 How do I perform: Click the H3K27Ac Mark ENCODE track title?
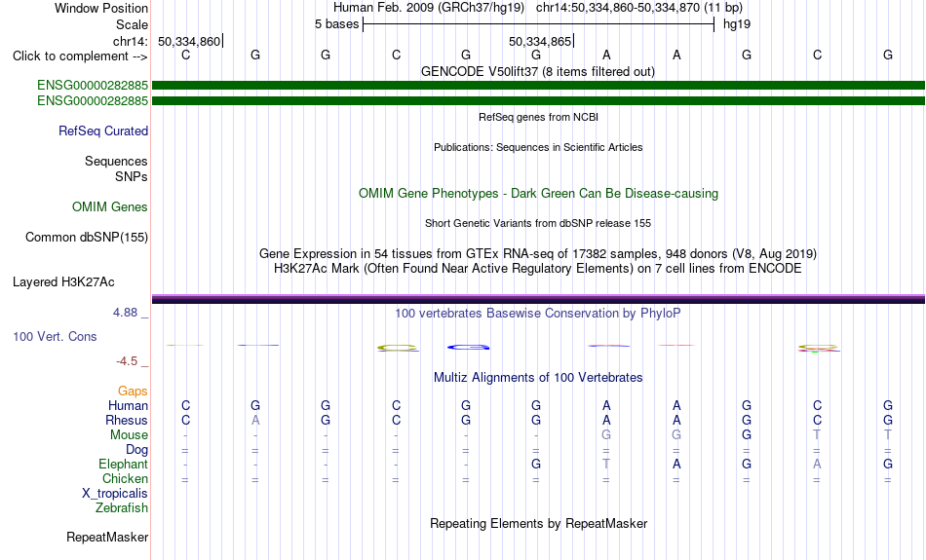538,269
